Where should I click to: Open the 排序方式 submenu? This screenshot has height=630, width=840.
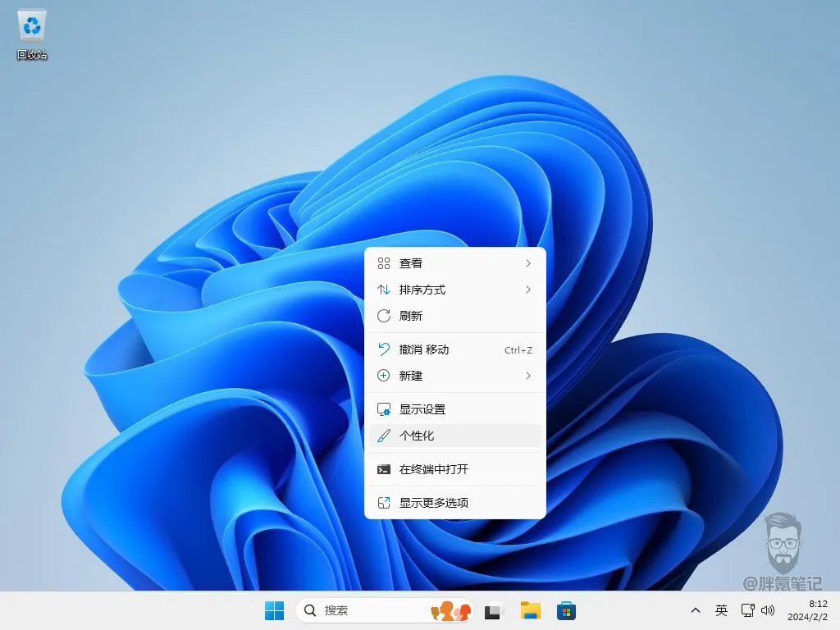coord(454,290)
